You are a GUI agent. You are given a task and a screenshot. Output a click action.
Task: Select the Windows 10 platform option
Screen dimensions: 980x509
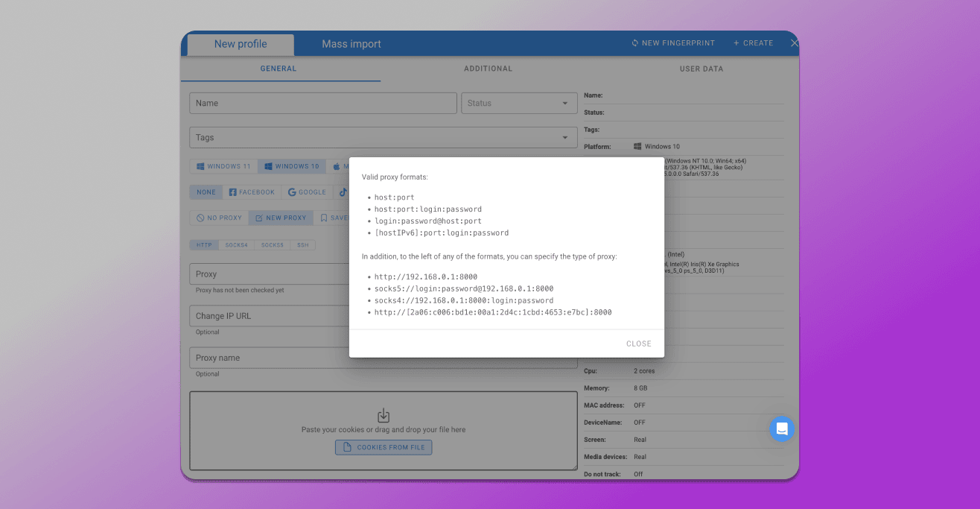click(x=292, y=167)
